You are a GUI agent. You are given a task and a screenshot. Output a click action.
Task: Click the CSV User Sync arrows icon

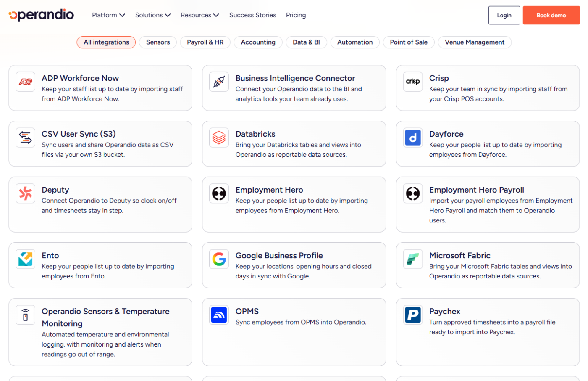point(26,138)
